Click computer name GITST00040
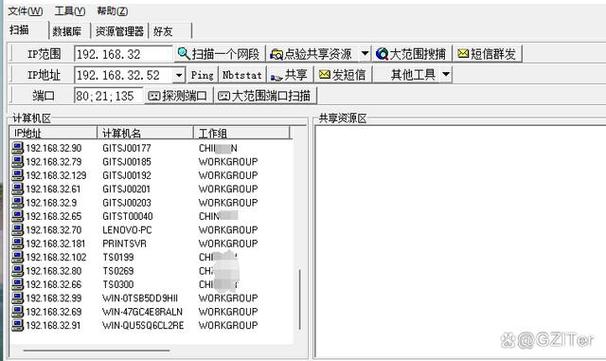 [x=128, y=216]
